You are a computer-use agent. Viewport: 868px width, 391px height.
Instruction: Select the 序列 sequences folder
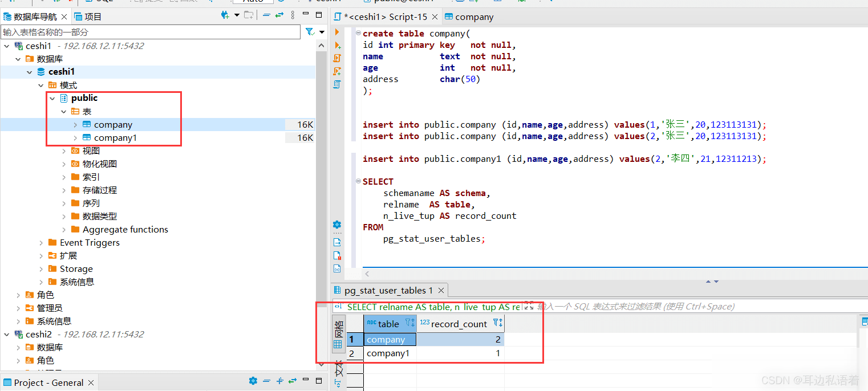[91, 203]
